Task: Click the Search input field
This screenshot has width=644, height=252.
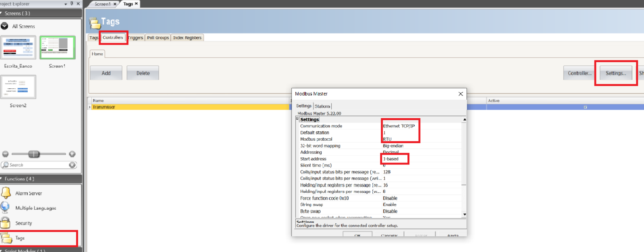Action: [39, 165]
